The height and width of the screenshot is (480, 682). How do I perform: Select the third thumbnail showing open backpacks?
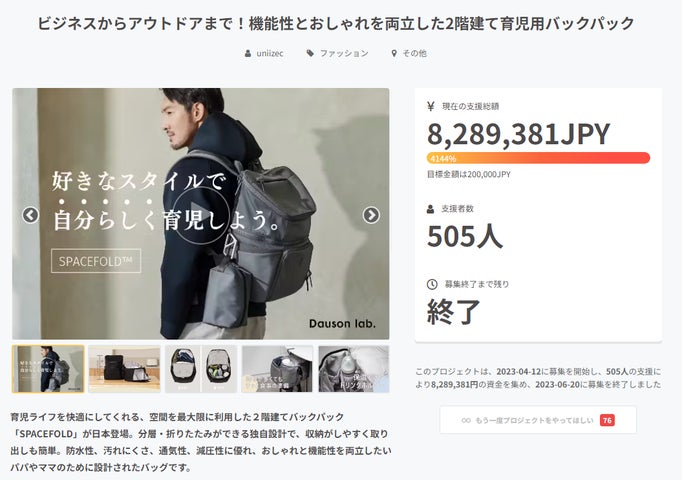coord(201,369)
